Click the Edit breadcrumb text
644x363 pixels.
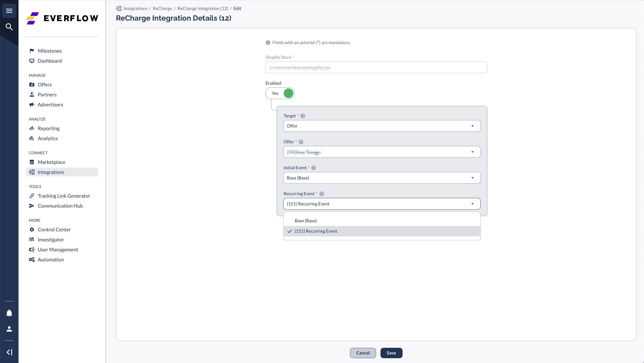point(237,9)
